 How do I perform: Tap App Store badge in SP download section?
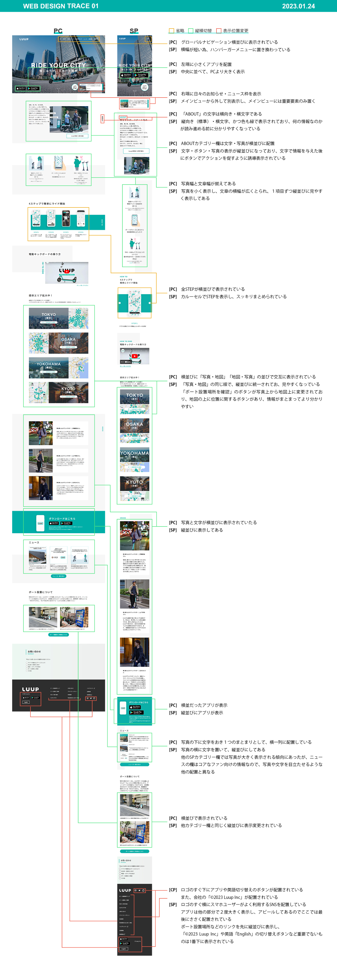coord(135,708)
